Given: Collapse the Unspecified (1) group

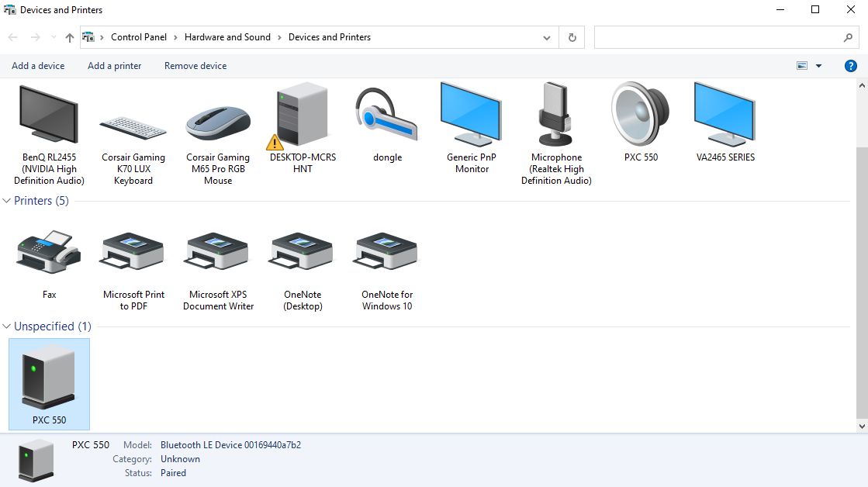Looking at the screenshot, I should coord(7,326).
